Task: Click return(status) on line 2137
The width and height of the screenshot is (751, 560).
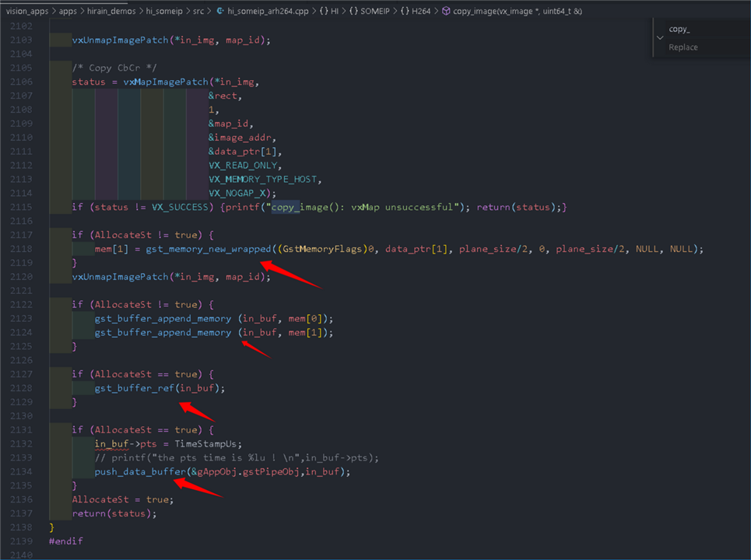Action: pos(114,513)
